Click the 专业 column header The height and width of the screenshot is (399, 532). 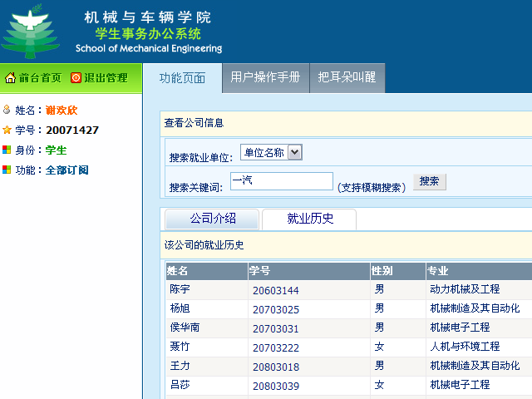(x=437, y=271)
